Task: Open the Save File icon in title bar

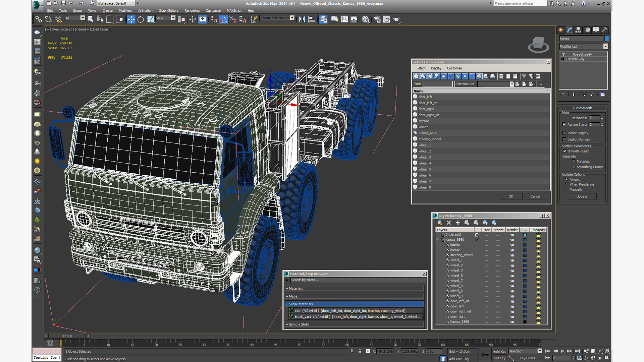Action: point(63,3)
